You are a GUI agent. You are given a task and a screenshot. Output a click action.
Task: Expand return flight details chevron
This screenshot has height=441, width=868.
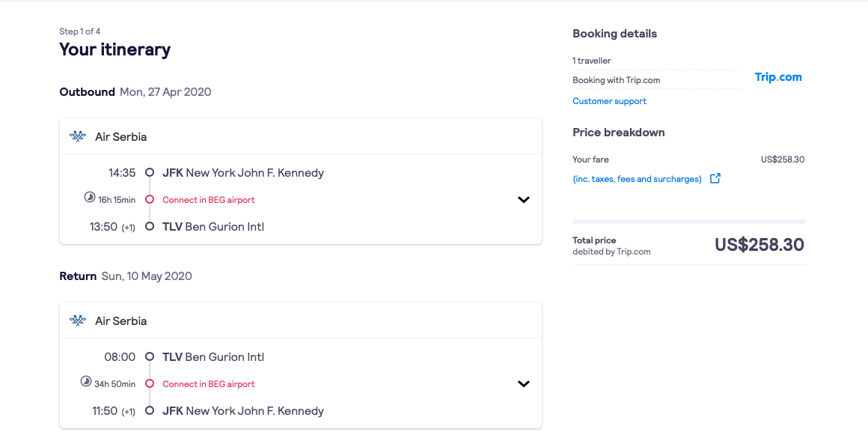click(524, 384)
